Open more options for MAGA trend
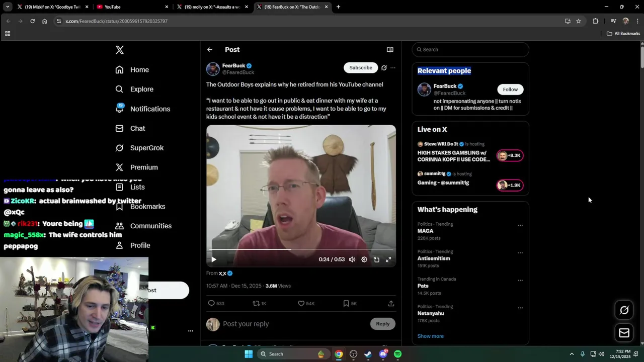Image resolution: width=644 pixels, height=362 pixels. [x=520, y=225]
